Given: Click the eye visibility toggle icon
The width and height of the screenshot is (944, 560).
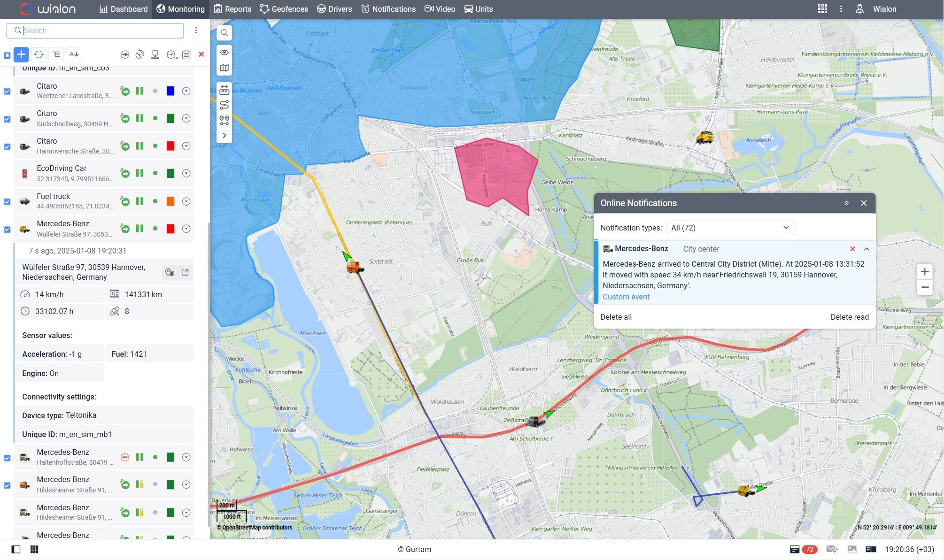Looking at the screenshot, I should point(225,51).
